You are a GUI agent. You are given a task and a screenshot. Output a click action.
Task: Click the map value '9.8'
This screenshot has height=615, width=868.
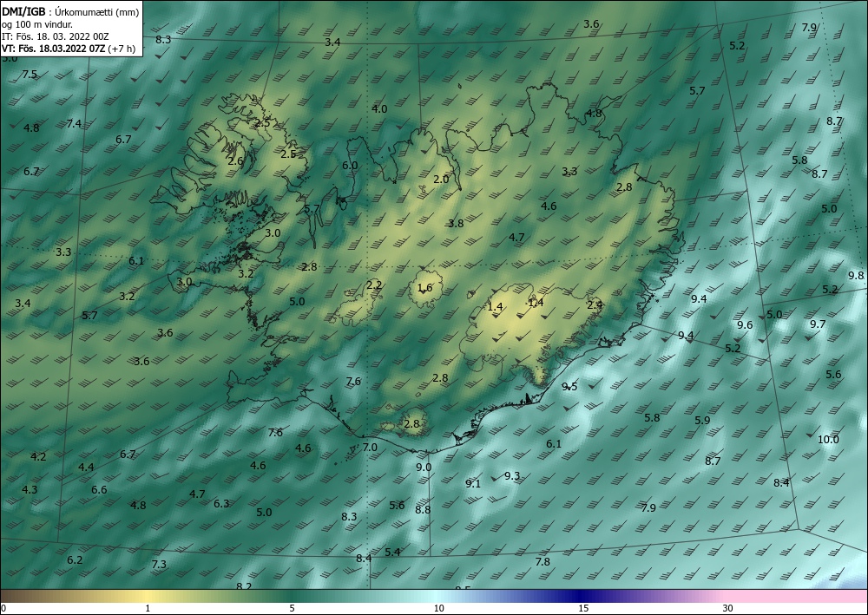pos(856,276)
